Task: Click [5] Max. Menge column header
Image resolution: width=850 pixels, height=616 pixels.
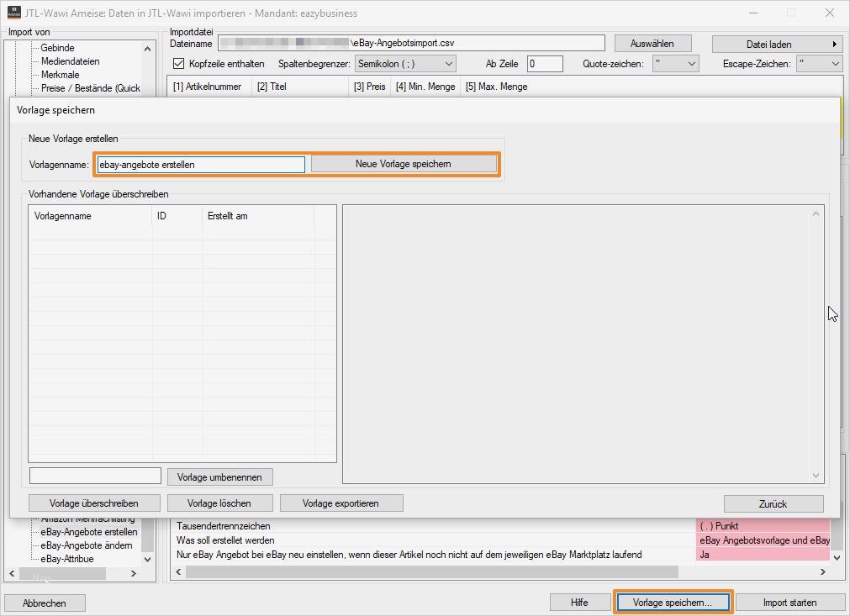Action: [497, 87]
